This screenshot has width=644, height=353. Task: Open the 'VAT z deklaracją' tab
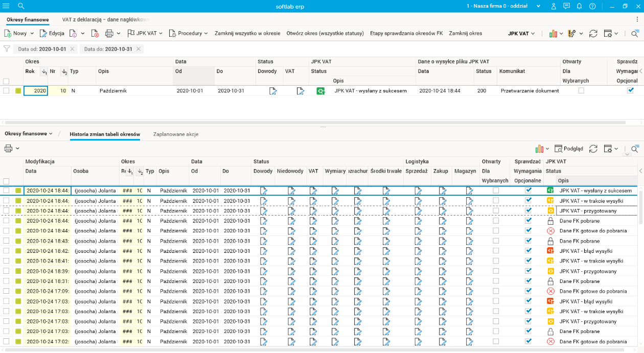106,19
